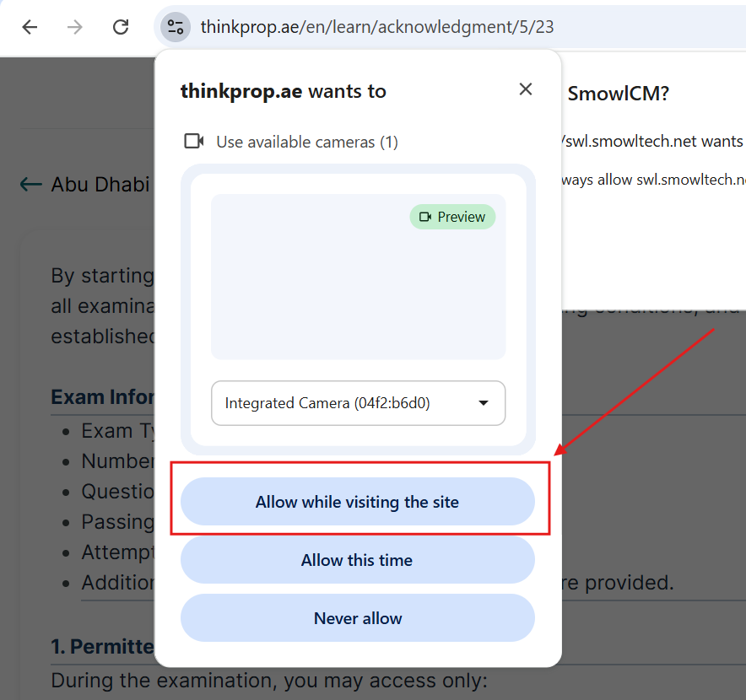Click the SmowlCM? dialog heading
This screenshot has height=700, width=746.
point(618,94)
